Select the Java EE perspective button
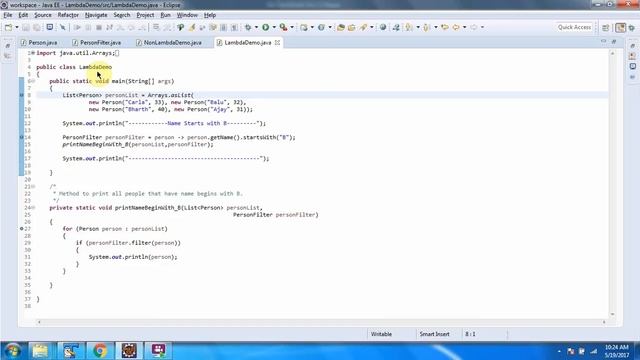This screenshot has height=360, width=640. [620, 28]
